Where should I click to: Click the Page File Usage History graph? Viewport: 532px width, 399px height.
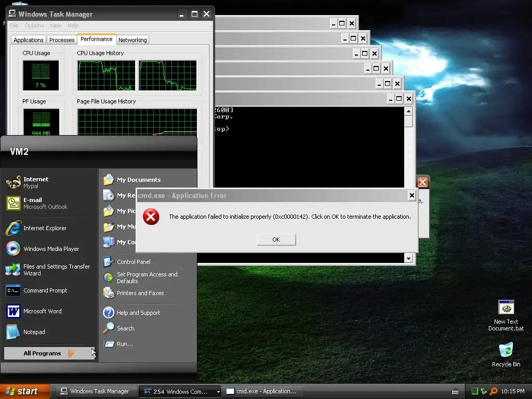point(137,122)
